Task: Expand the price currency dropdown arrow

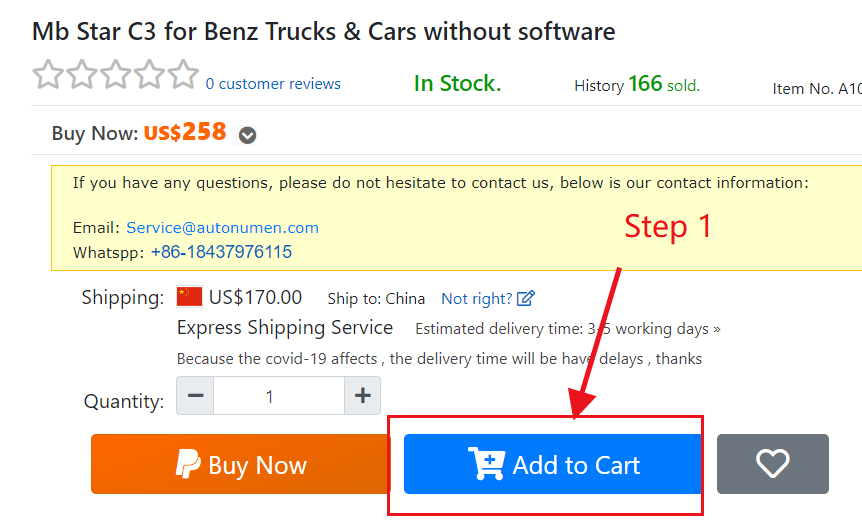Action: [247, 135]
